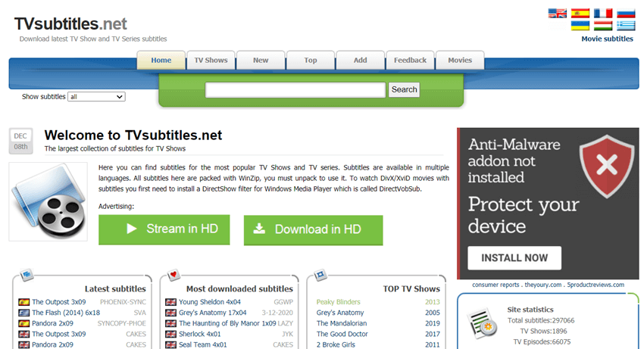Open The Outpost 3x09 PHOENIX-SYNC subtitle
This screenshot has height=349, width=644.
[x=59, y=302]
